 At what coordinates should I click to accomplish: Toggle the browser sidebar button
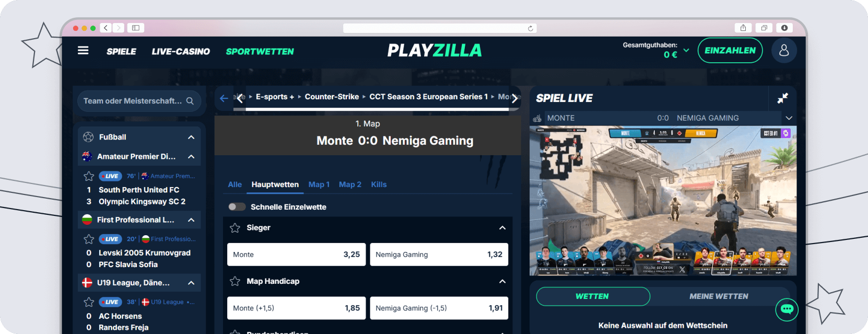[x=136, y=28]
